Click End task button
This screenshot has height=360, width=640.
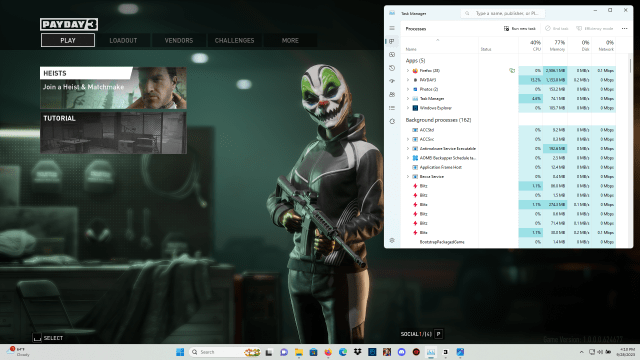(557, 29)
